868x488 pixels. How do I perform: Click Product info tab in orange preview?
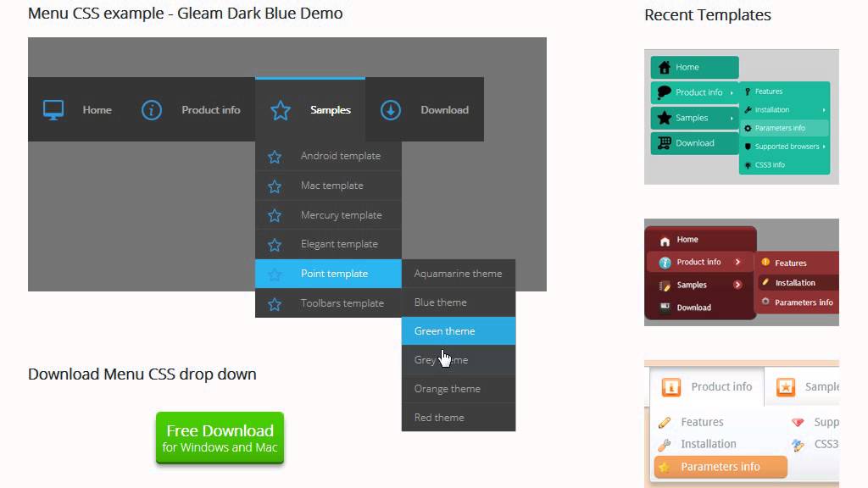pyautogui.click(x=707, y=386)
